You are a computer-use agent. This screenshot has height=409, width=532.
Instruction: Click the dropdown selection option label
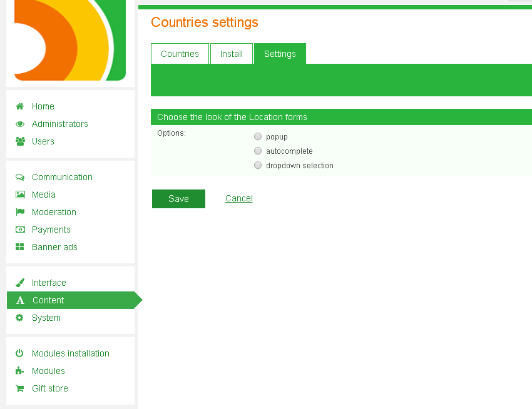(x=300, y=166)
